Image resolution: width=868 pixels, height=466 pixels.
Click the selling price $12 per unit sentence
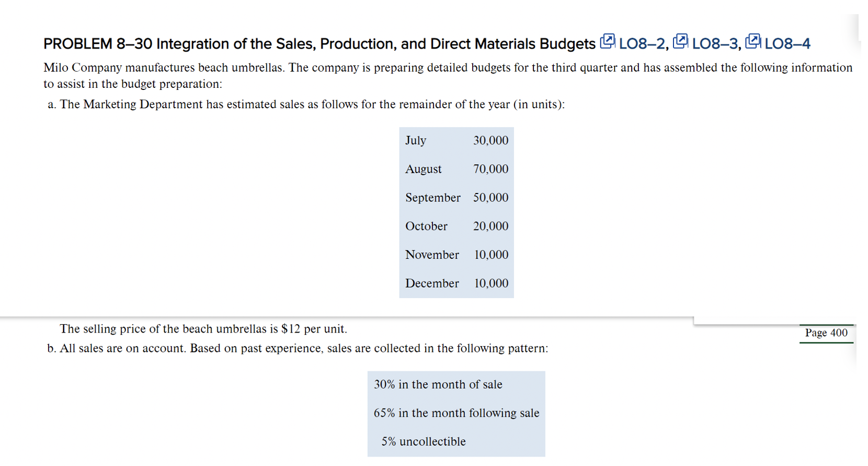click(203, 329)
